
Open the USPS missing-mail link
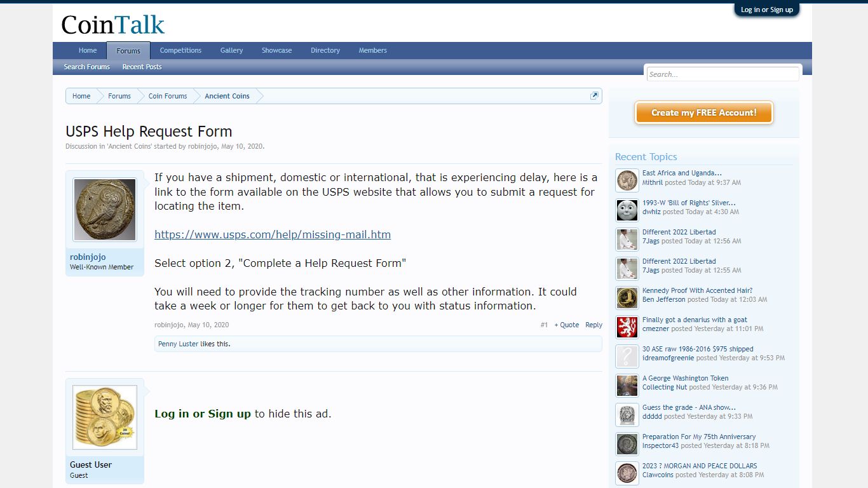pyautogui.click(x=273, y=234)
